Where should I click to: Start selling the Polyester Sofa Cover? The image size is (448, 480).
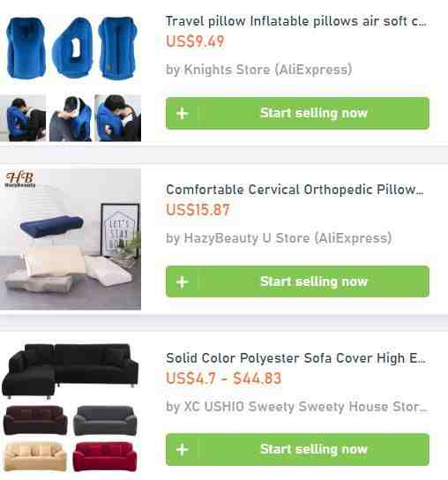tap(297, 449)
